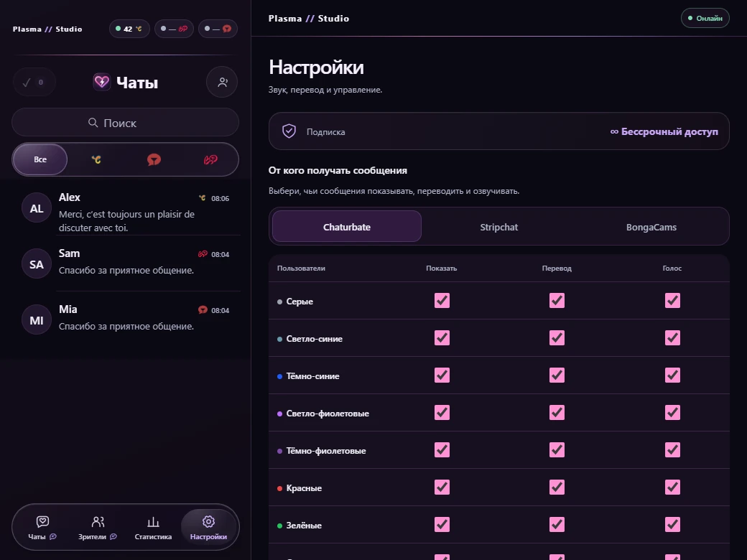This screenshot has width=747, height=560.
Task: Click the Светло-фиолетовые row label
Action: pos(328,414)
